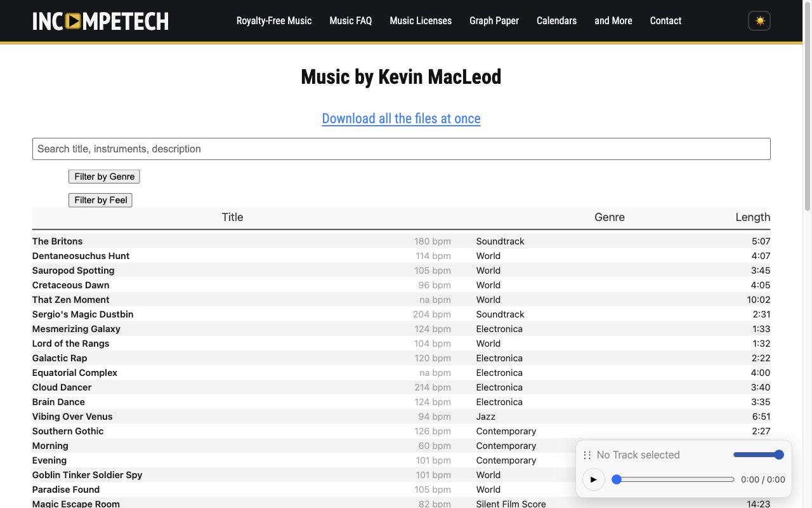Click the '10:02' length of That Zen Moment

coord(759,300)
